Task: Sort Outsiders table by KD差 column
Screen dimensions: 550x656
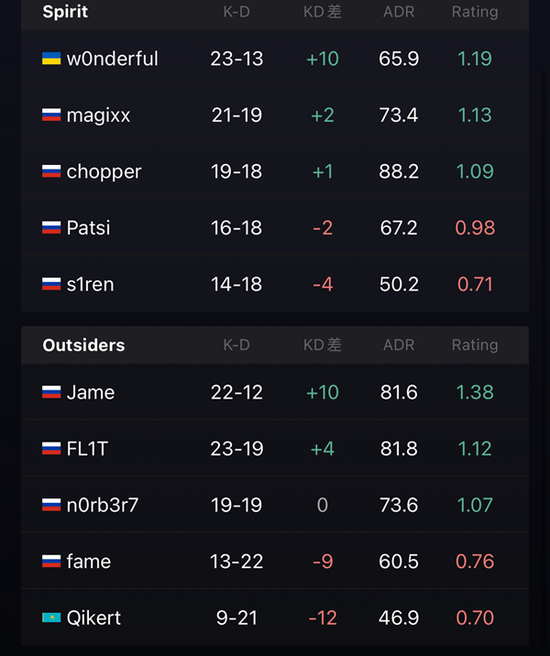Action: tap(322, 345)
